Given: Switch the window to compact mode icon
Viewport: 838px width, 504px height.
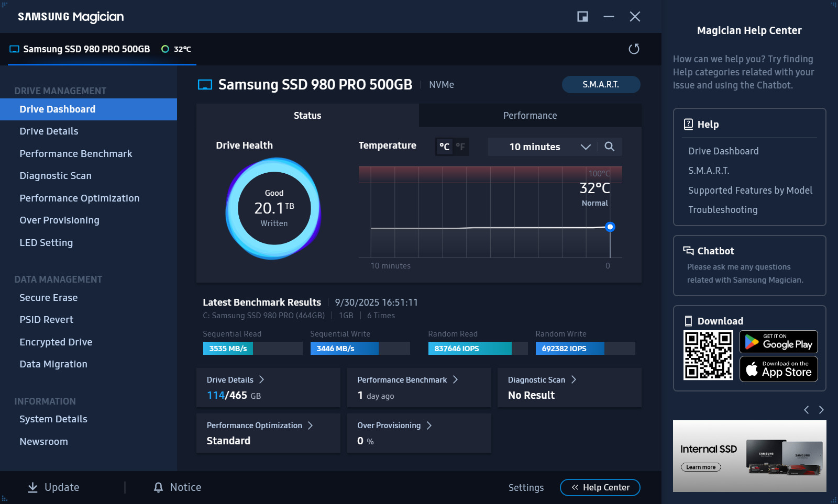Looking at the screenshot, I should (582, 17).
